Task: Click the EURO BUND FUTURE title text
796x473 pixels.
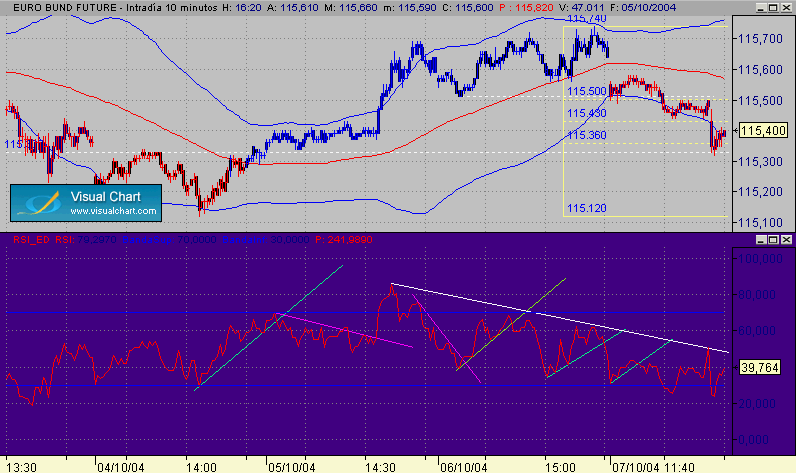Action: 64,8
